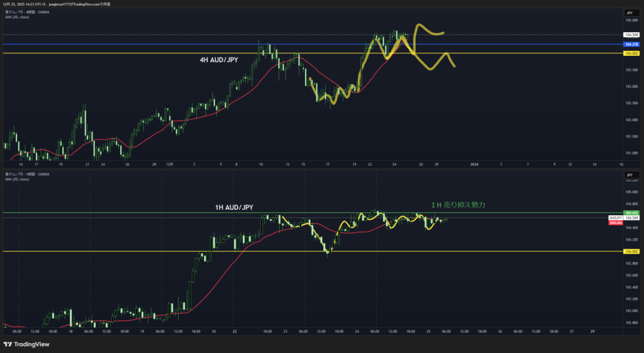Select the SMA (20, close) legend in upper chart
This screenshot has width=644, height=353.
[17, 17]
